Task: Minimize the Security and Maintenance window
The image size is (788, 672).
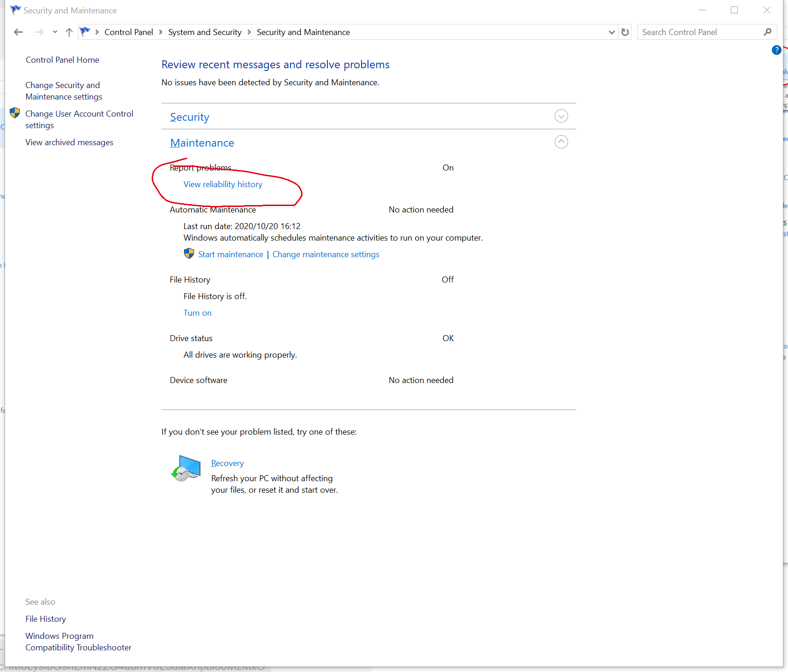Action: 702,10
